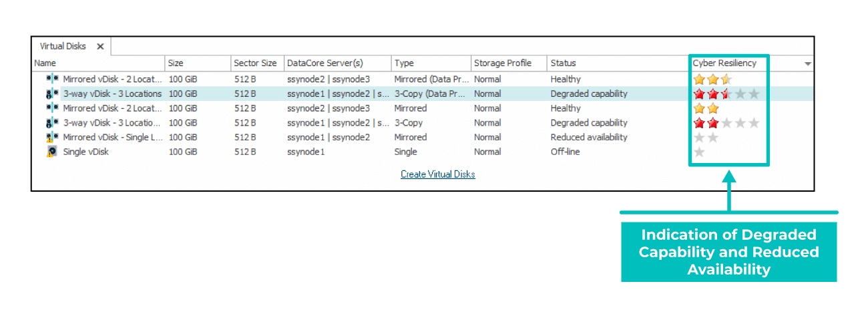Sort by the Name column header
The width and height of the screenshot is (868, 318).
coord(45,63)
